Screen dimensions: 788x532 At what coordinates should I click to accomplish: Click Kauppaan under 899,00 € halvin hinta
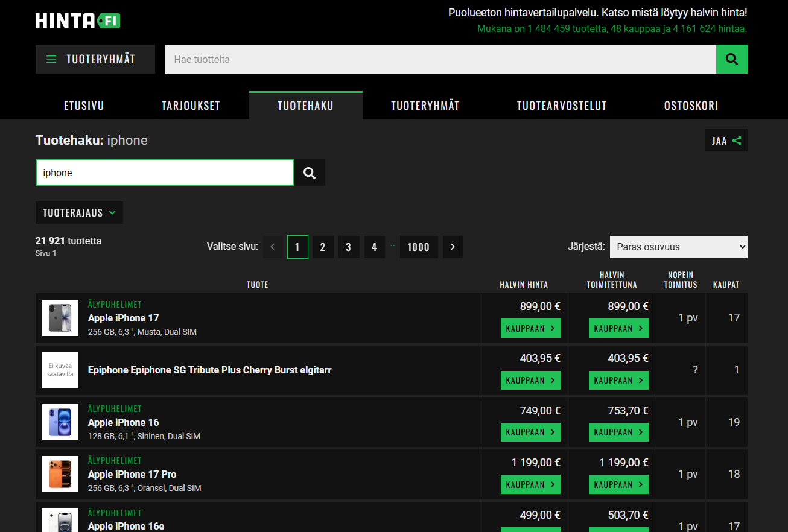(530, 329)
